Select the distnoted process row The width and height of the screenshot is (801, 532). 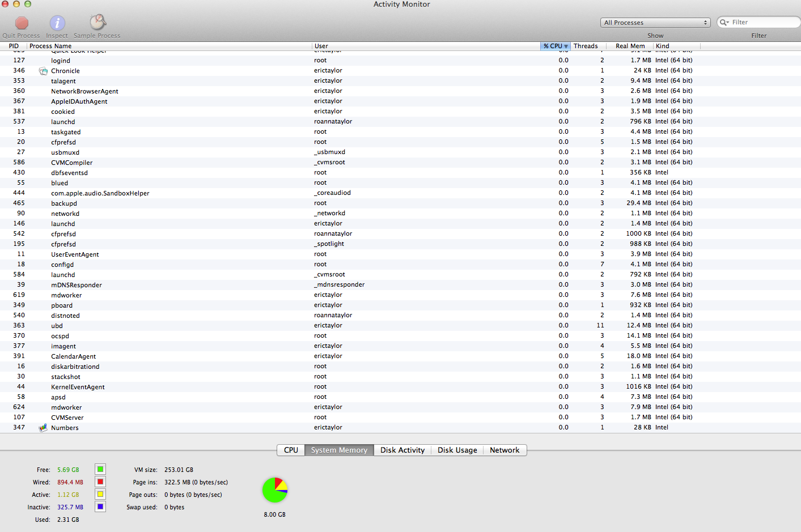tap(400, 316)
